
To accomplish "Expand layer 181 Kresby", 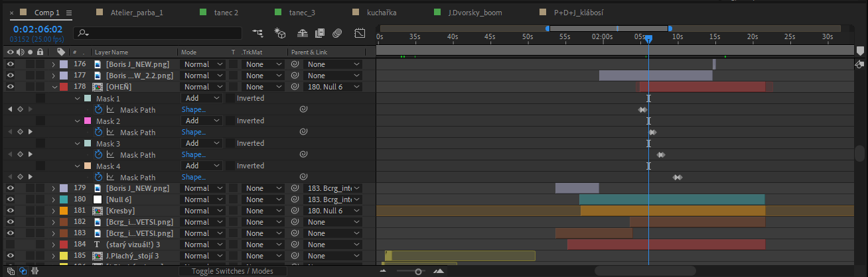I will pos(54,211).
